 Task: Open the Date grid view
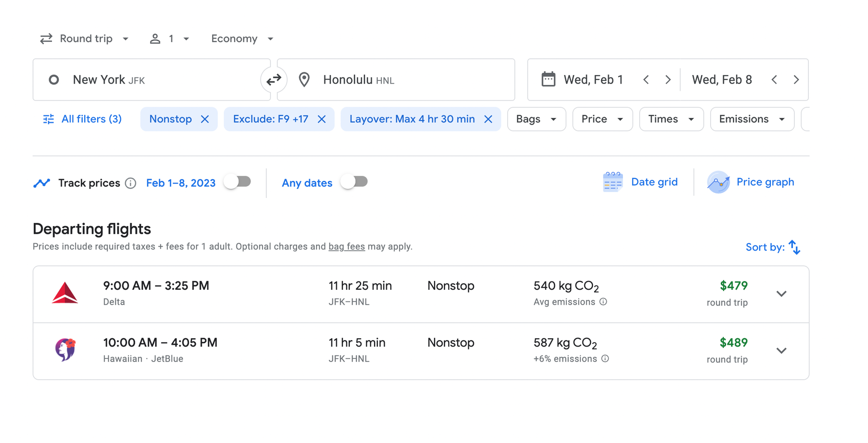(x=640, y=182)
